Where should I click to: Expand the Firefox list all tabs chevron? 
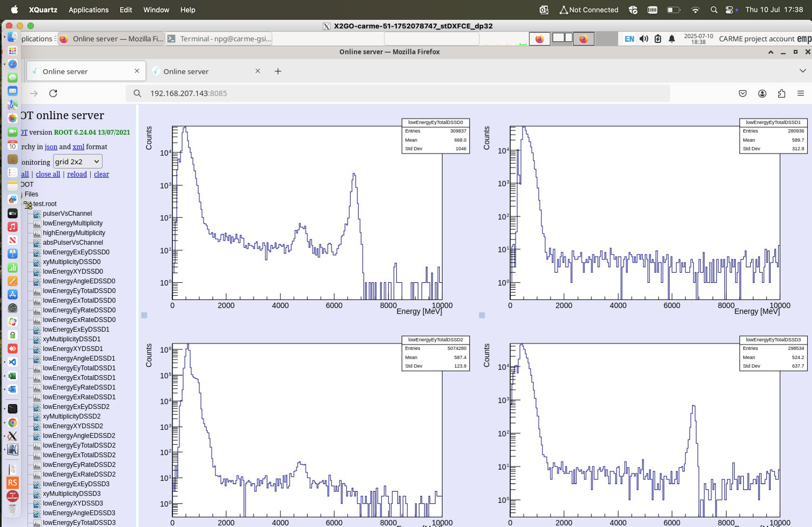tap(802, 71)
